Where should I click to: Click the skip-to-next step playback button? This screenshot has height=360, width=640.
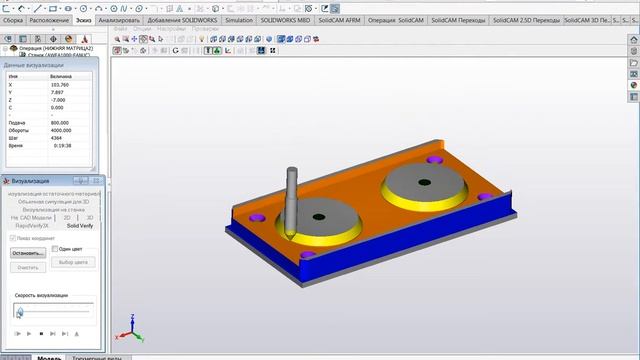[53, 334]
